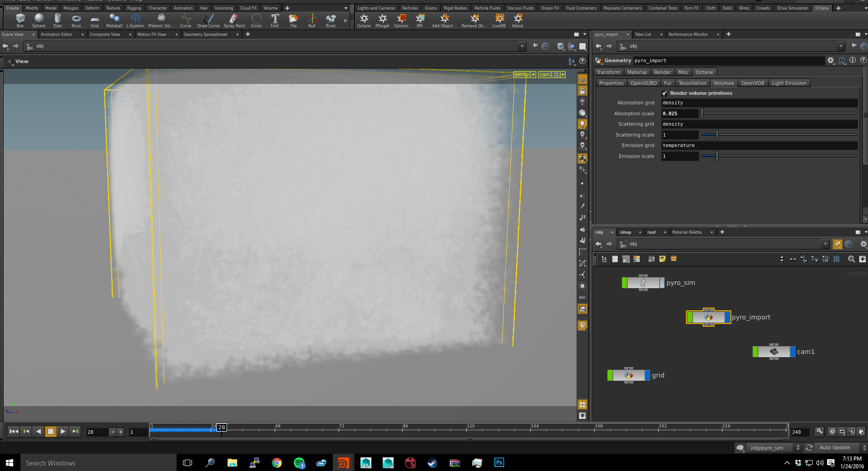Open the Material Palette tab

[x=686, y=232]
